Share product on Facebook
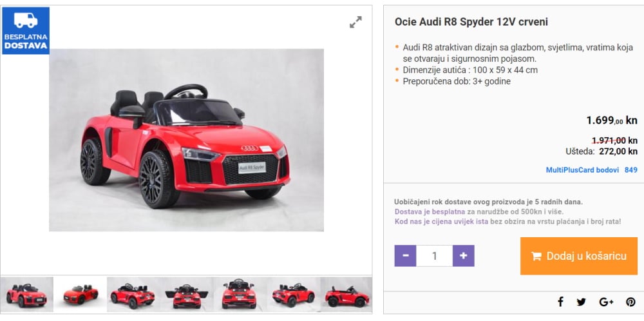Viewport: 644px width, 321px height. coord(560,302)
